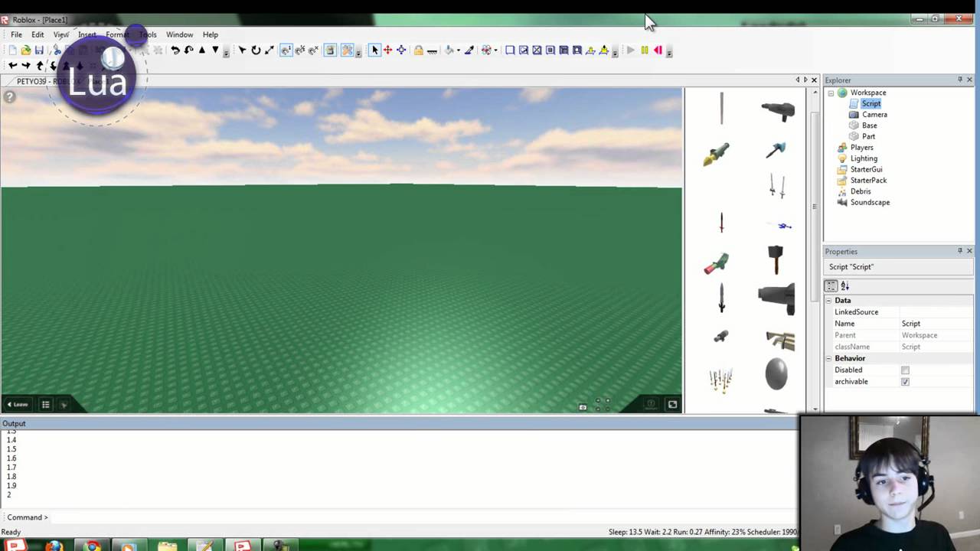Click the yellow Pause button
Viewport: 980px width, 551px height.
click(645, 51)
